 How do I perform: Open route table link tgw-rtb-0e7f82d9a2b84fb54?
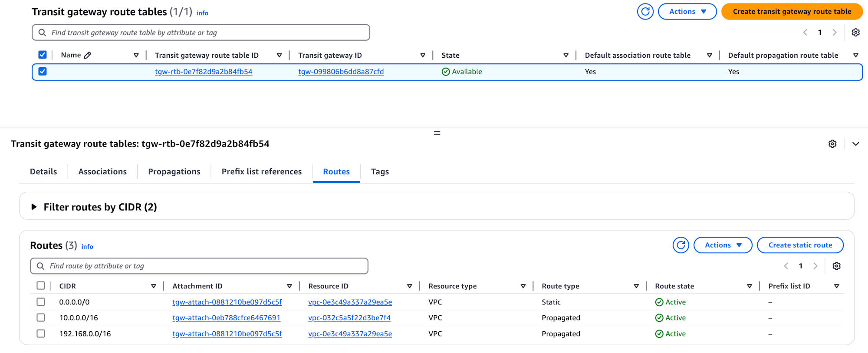coord(204,72)
